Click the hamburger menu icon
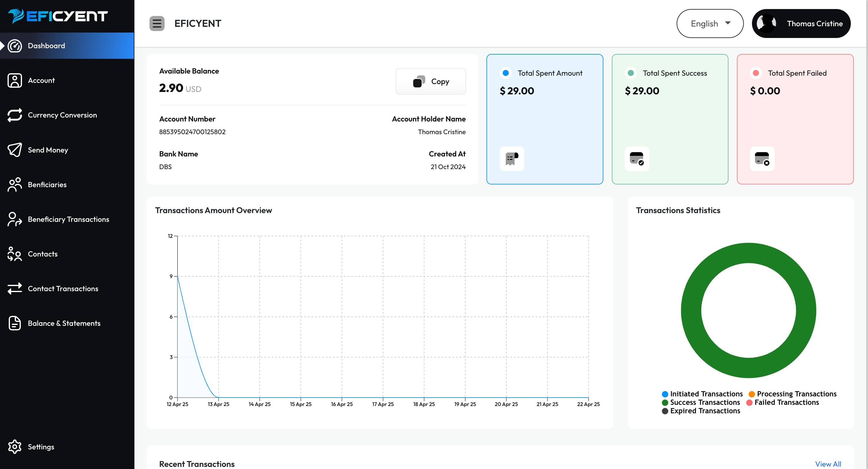Screen dimensions: 868x469 157,24
